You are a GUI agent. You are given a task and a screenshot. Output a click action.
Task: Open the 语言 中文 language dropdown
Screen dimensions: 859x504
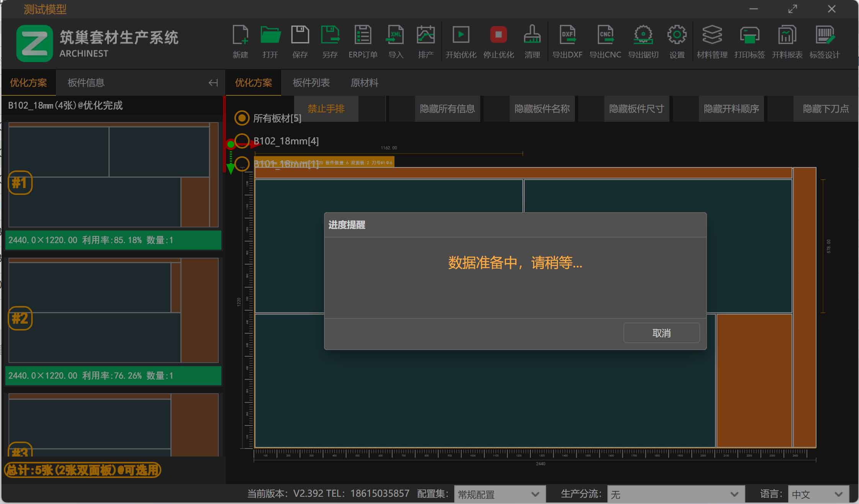pyautogui.click(x=818, y=494)
